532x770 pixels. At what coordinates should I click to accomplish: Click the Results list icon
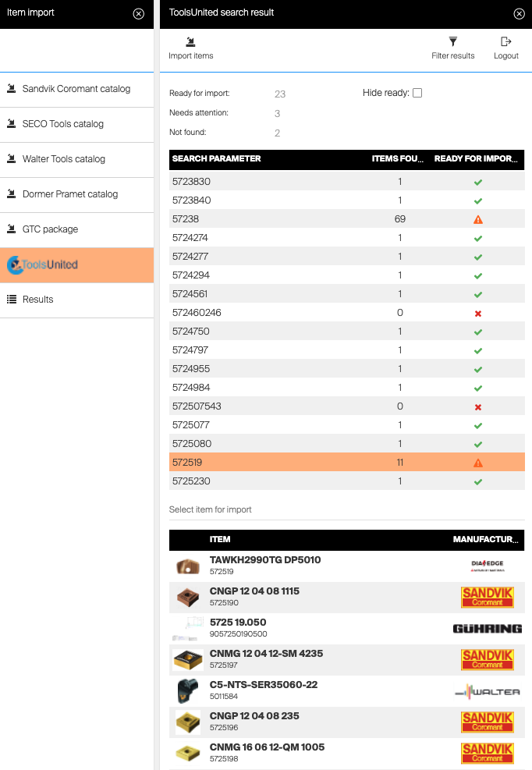(x=12, y=300)
